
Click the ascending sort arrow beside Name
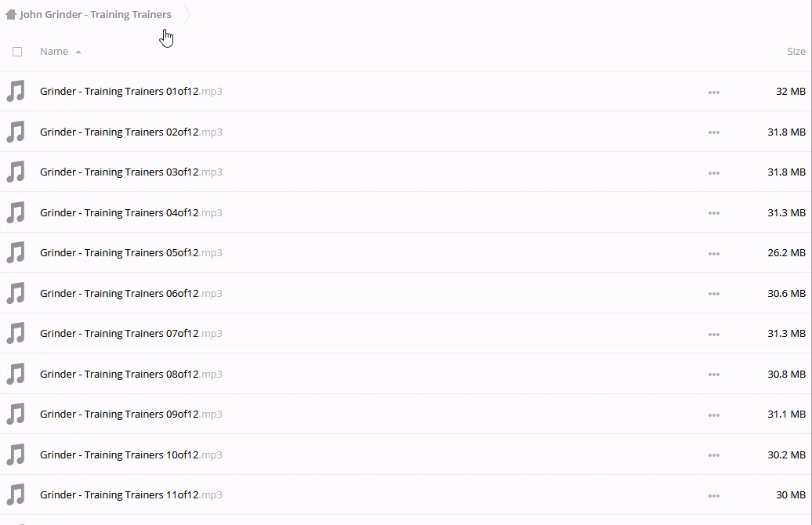pos(78,52)
